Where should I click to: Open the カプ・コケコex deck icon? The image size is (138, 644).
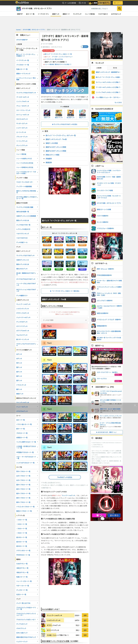(x=49, y=390)
